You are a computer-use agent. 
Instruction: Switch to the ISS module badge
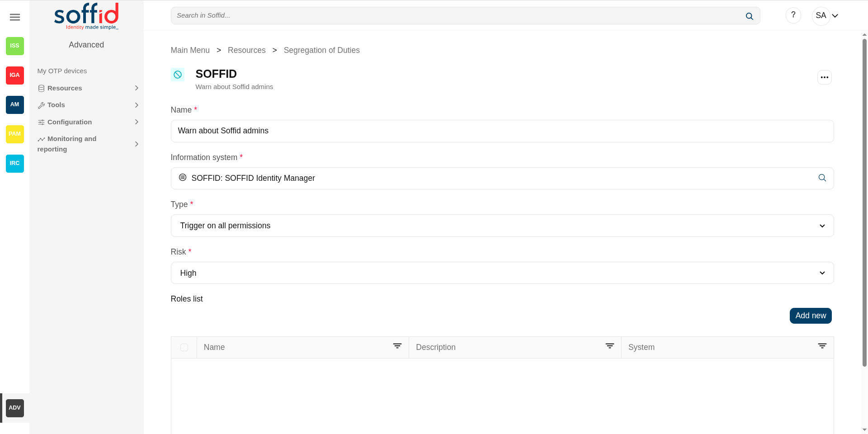click(15, 46)
